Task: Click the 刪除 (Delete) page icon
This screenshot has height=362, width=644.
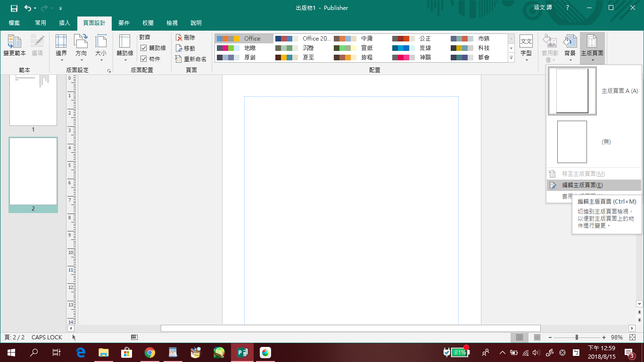Action: pos(179,38)
